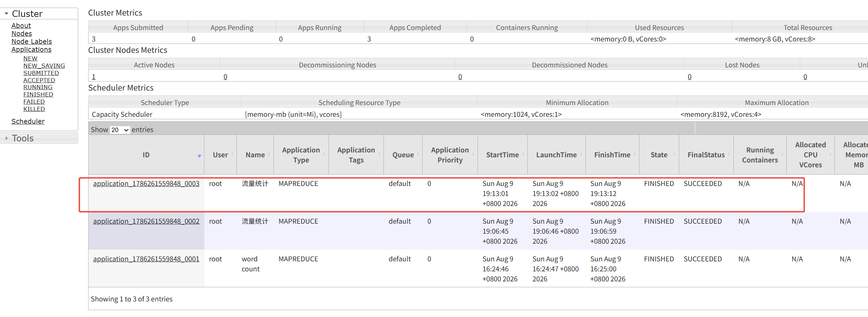Sort by Application Type column
The height and width of the screenshot is (317, 868).
click(301, 155)
